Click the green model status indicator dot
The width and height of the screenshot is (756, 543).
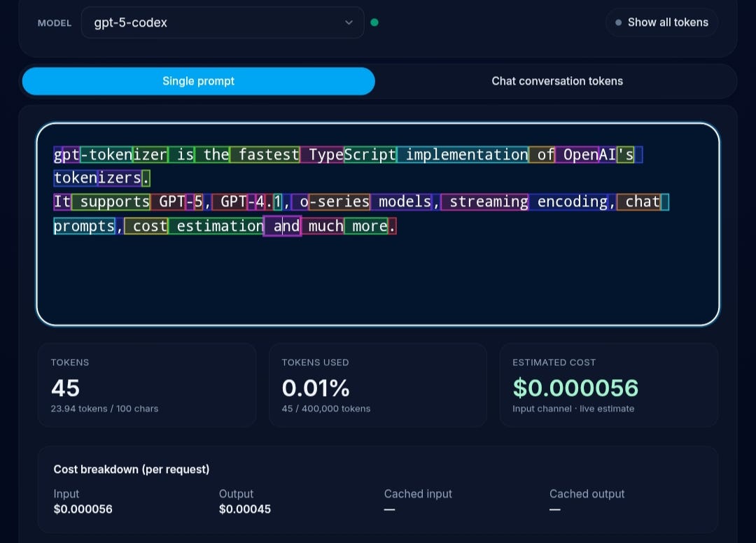[375, 22]
